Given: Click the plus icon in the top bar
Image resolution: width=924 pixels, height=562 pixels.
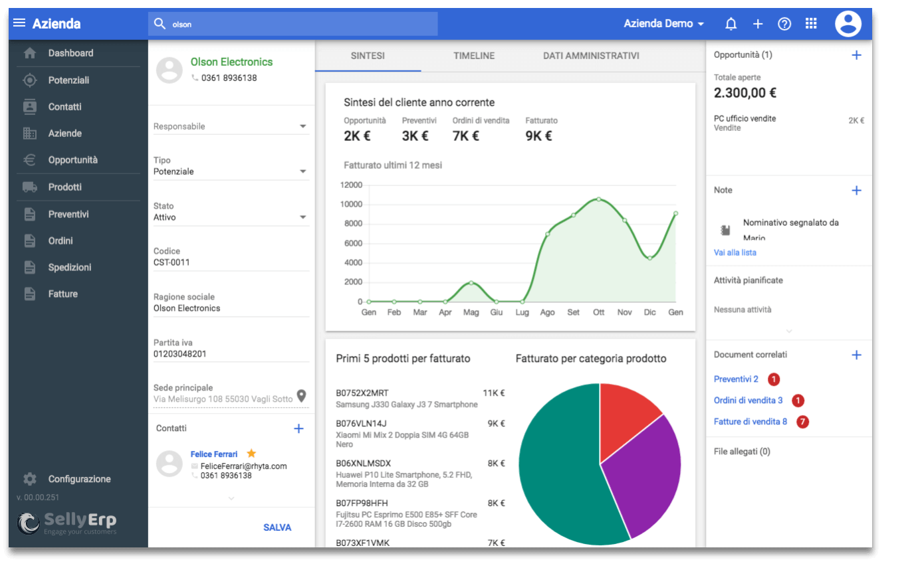Looking at the screenshot, I should [758, 24].
